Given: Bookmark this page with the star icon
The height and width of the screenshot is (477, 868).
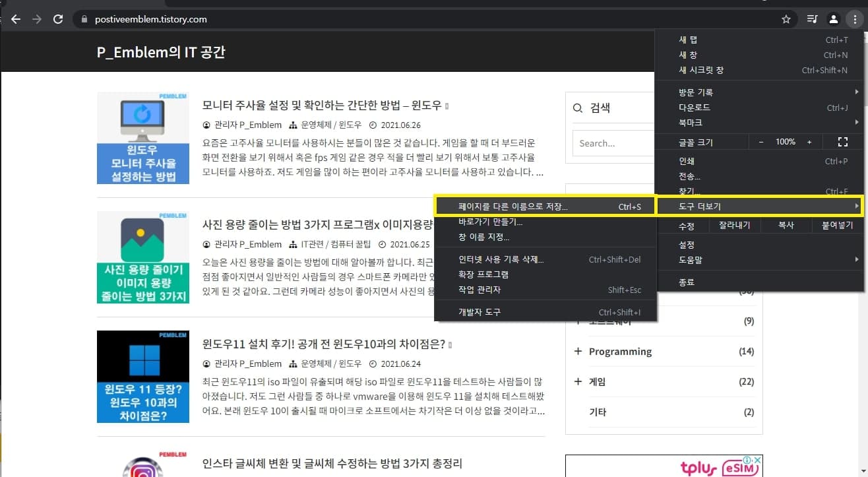Looking at the screenshot, I should 786,19.
